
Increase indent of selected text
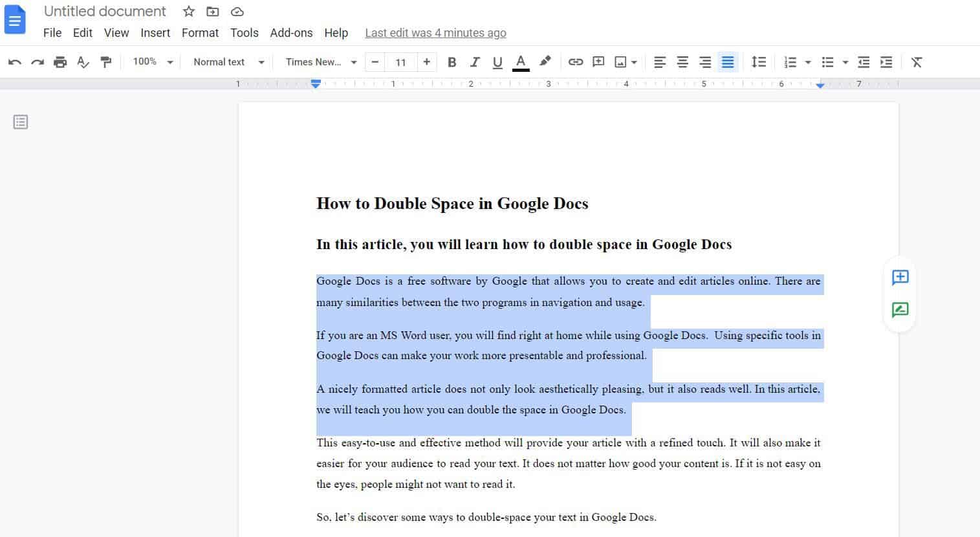[x=886, y=62]
